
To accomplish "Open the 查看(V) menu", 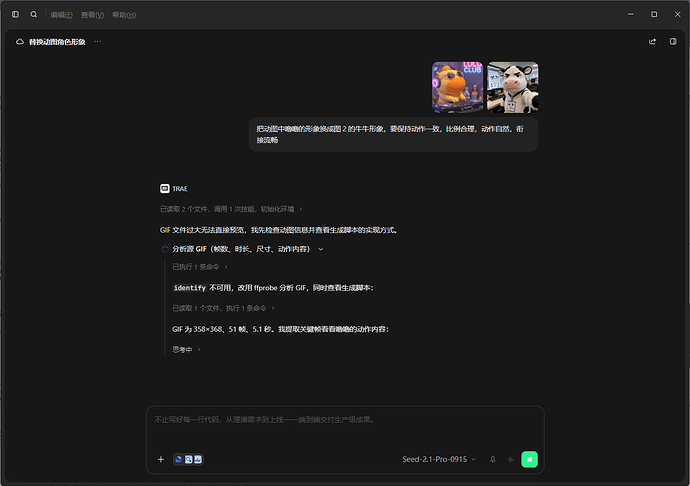I will tap(92, 15).
